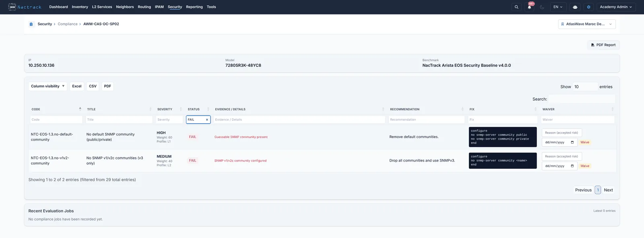Click 'Guessable SNMP community present' evidence text
Screen dimensions: 644x238
[x=241, y=137]
